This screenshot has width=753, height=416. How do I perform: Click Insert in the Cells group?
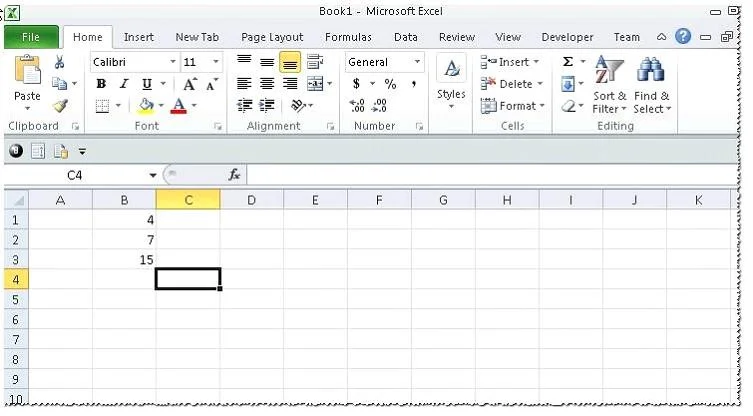[510, 62]
